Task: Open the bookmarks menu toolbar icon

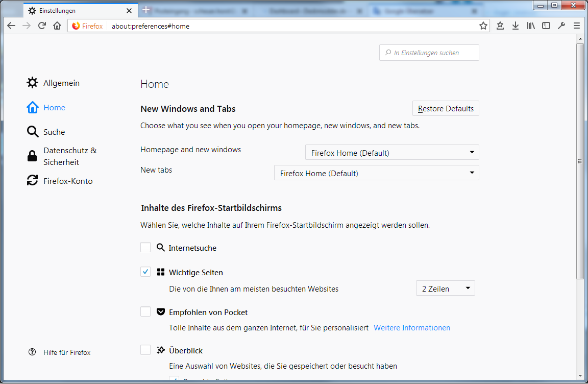Action: point(500,26)
